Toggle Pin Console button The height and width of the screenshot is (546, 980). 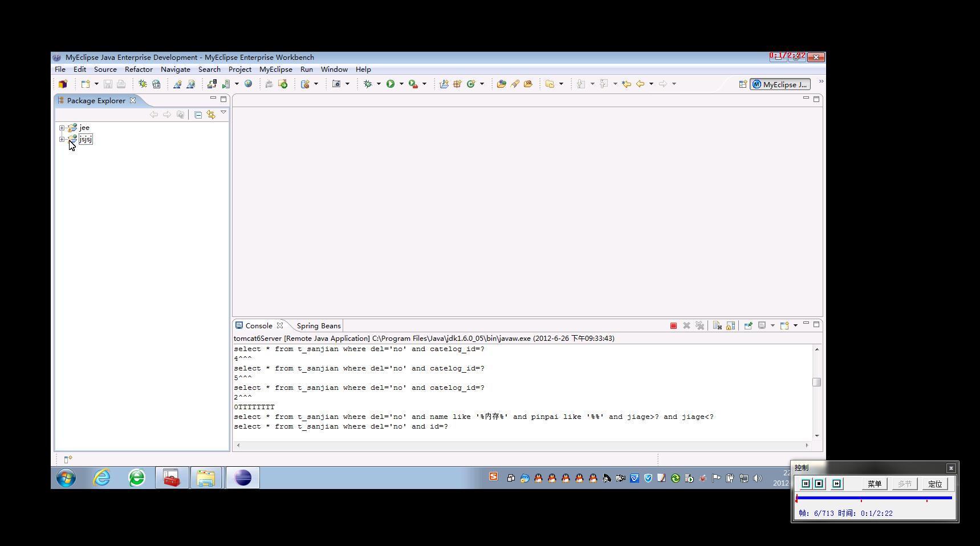click(x=748, y=326)
